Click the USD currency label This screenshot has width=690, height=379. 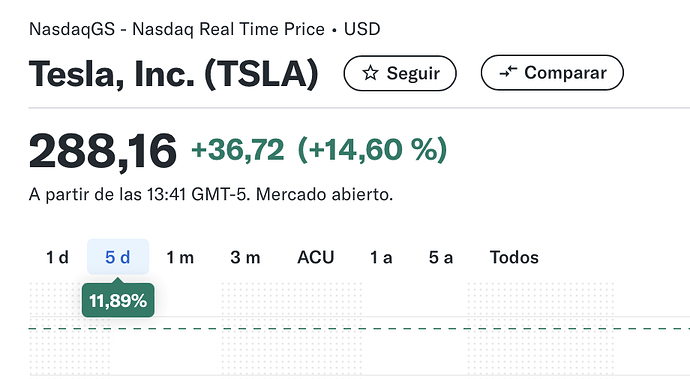pyautogui.click(x=362, y=29)
